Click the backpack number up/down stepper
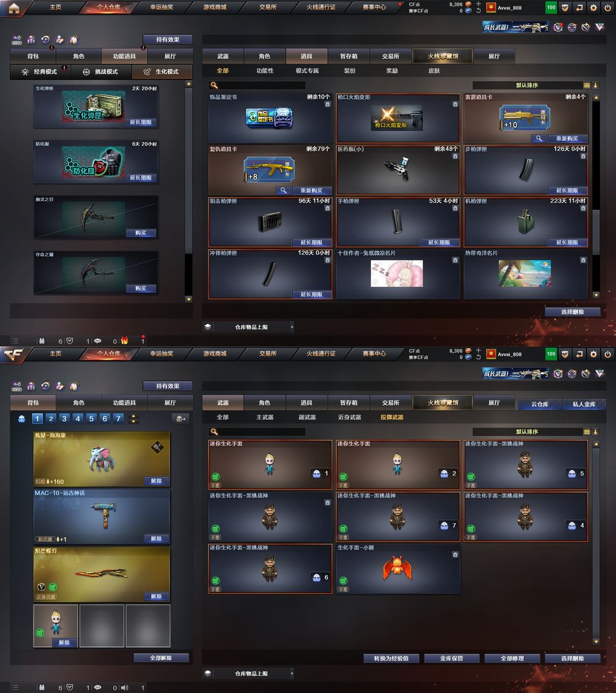This screenshot has height=693, width=616. tap(133, 419)
